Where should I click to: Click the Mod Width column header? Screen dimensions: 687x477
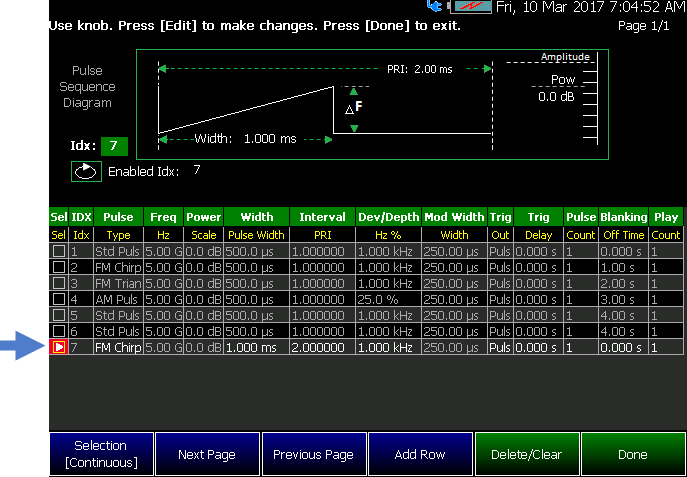454,226
